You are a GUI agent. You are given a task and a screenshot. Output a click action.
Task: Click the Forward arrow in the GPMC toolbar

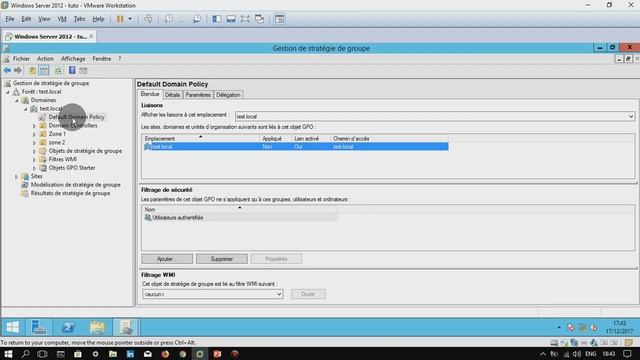click(18, 70)
